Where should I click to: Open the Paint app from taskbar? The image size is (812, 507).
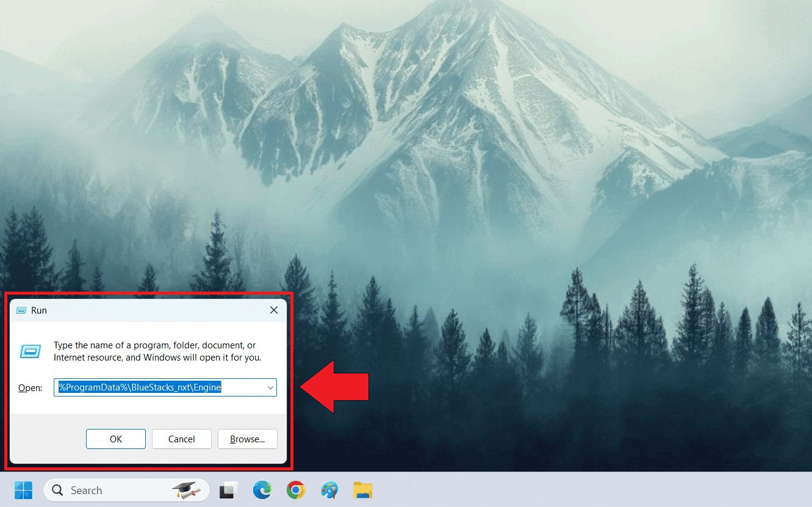(329, 490)
